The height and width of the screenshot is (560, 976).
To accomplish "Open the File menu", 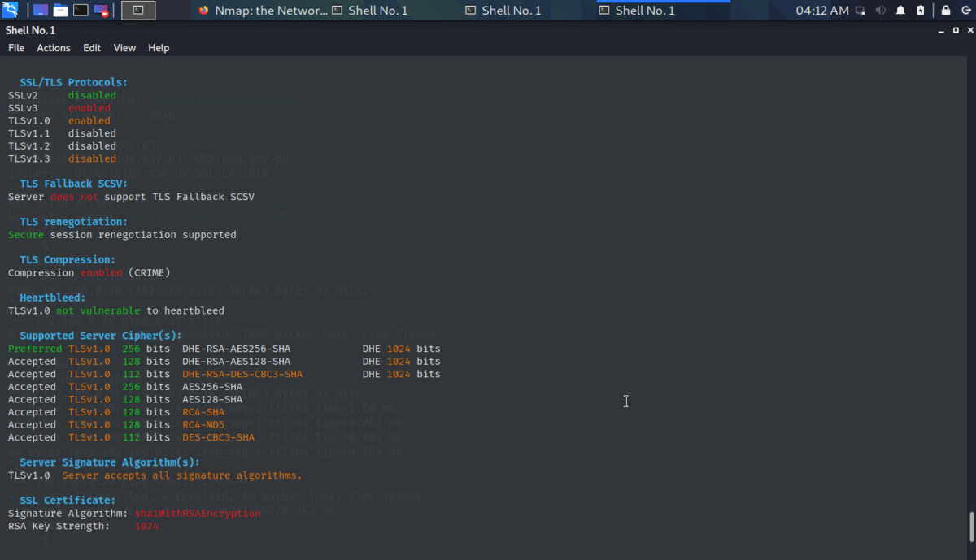I will point(16,48).
